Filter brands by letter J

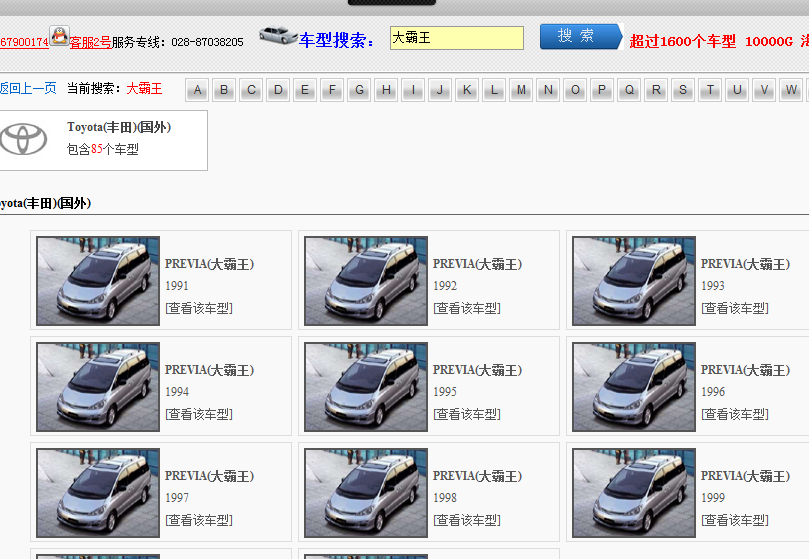440,90
